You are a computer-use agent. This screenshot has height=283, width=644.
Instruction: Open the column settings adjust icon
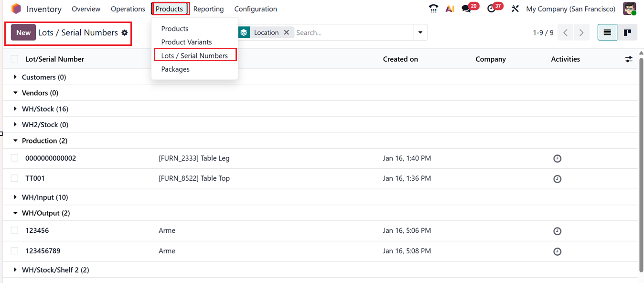click(629, 59)
